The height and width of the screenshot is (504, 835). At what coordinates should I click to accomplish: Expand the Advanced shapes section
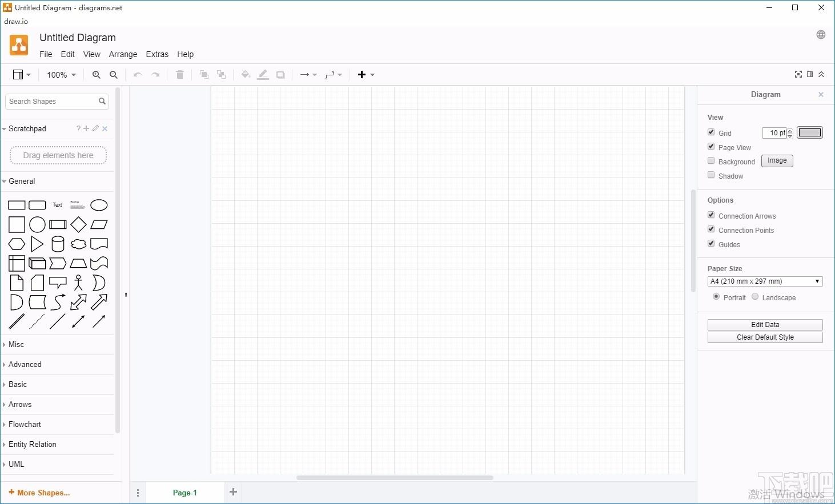pos(58,365)
